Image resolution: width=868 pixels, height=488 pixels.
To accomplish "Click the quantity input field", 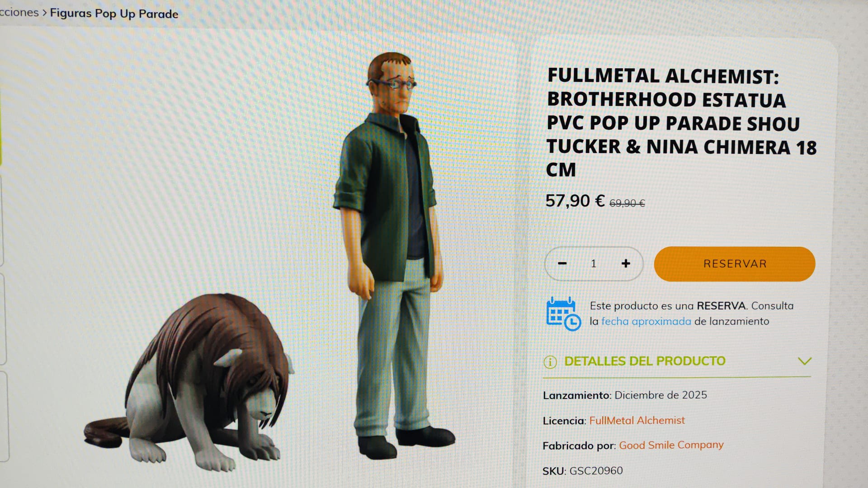I will click(x=594, y=263).
